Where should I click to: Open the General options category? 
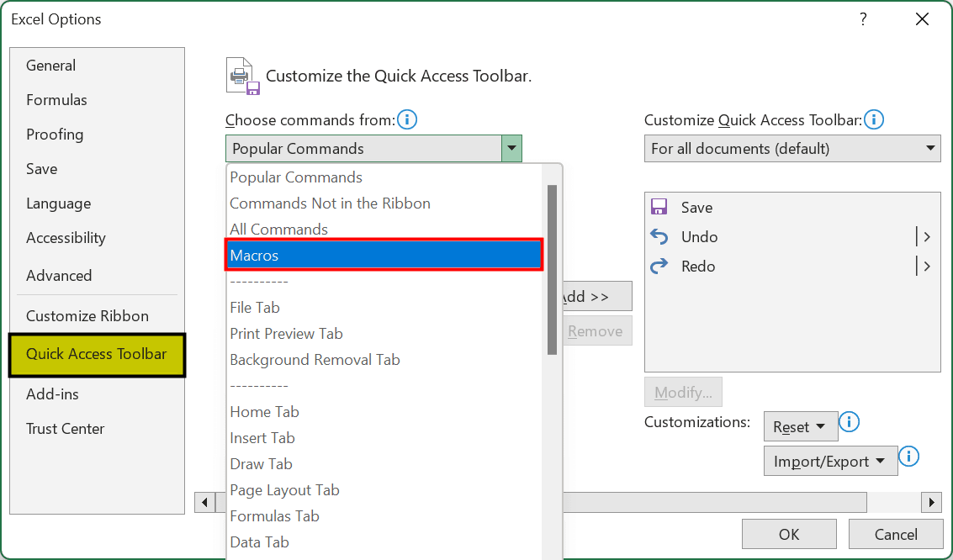[x=98, y=66]
